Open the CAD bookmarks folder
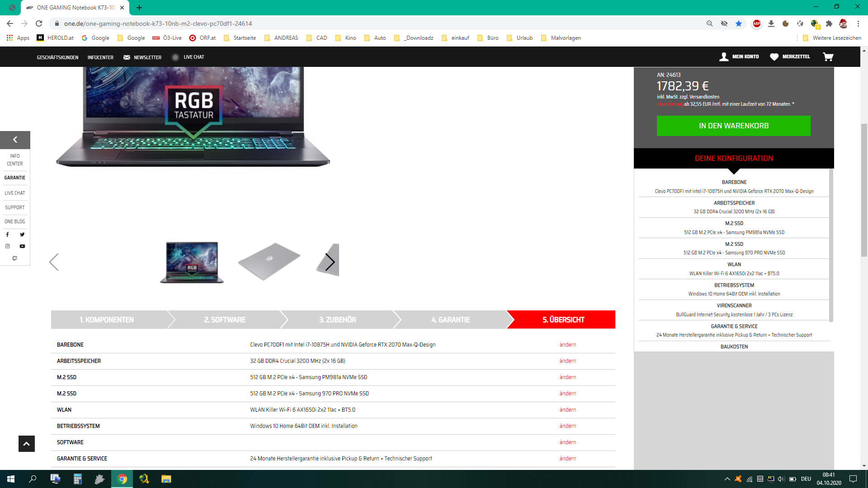 coord(317,38)
